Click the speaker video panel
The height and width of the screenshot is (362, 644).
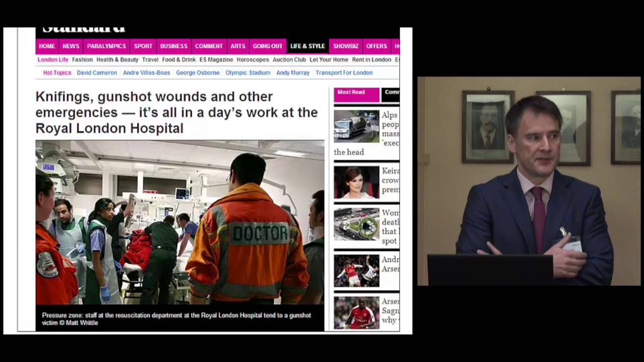point(529,181)
